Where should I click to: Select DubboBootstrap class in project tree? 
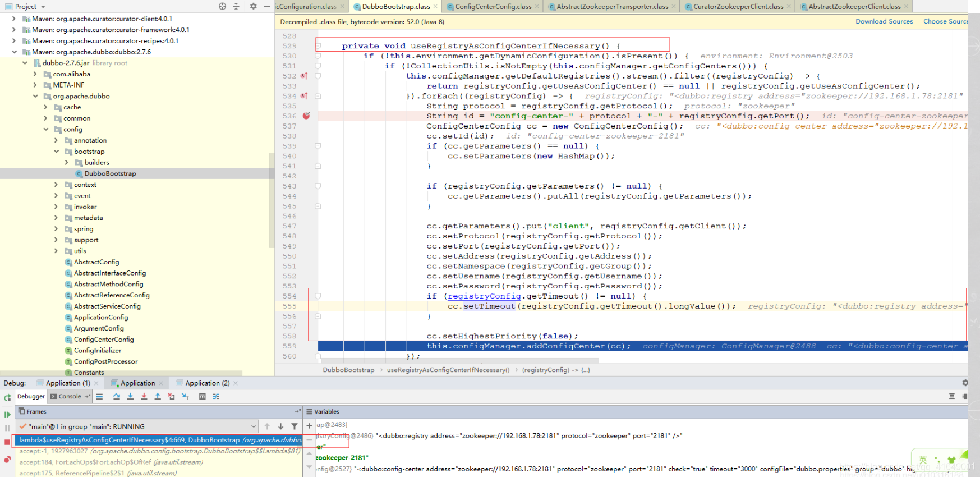110,173
